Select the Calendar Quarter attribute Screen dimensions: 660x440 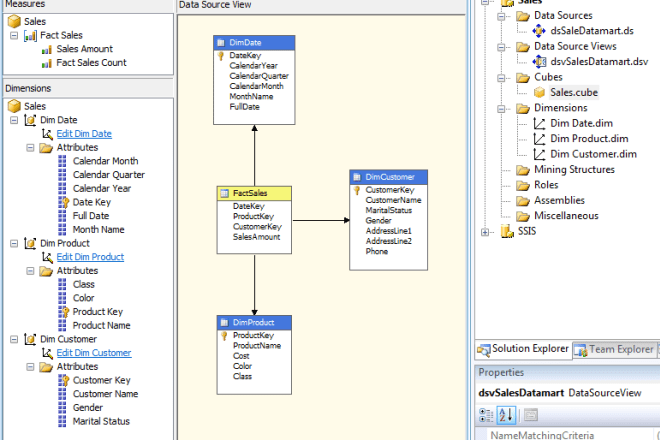(109, 175)
